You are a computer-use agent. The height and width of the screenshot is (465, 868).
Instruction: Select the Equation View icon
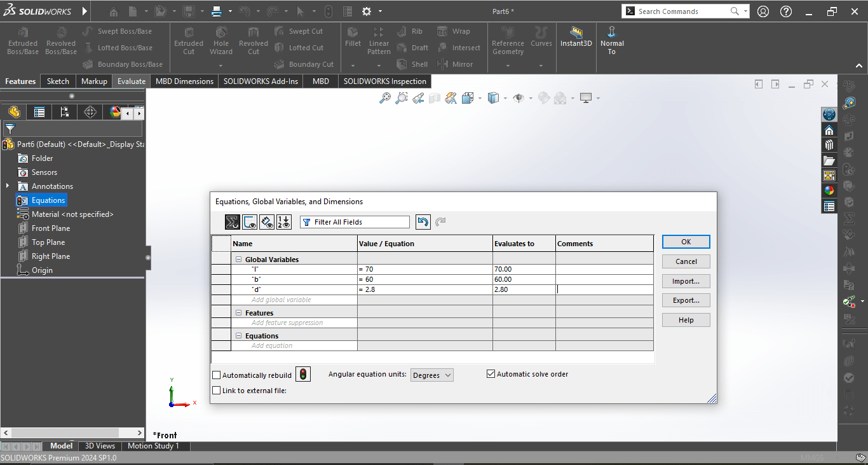pos(233,222)
